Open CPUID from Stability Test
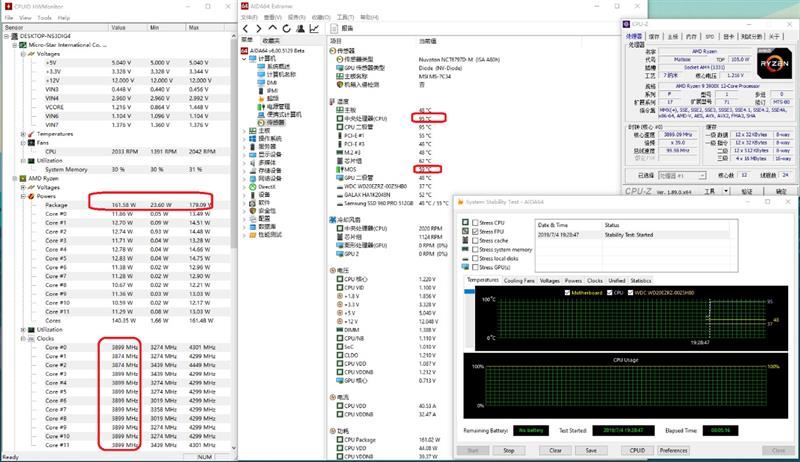Screen dimensions: 800x462 (x=637, y=450)
